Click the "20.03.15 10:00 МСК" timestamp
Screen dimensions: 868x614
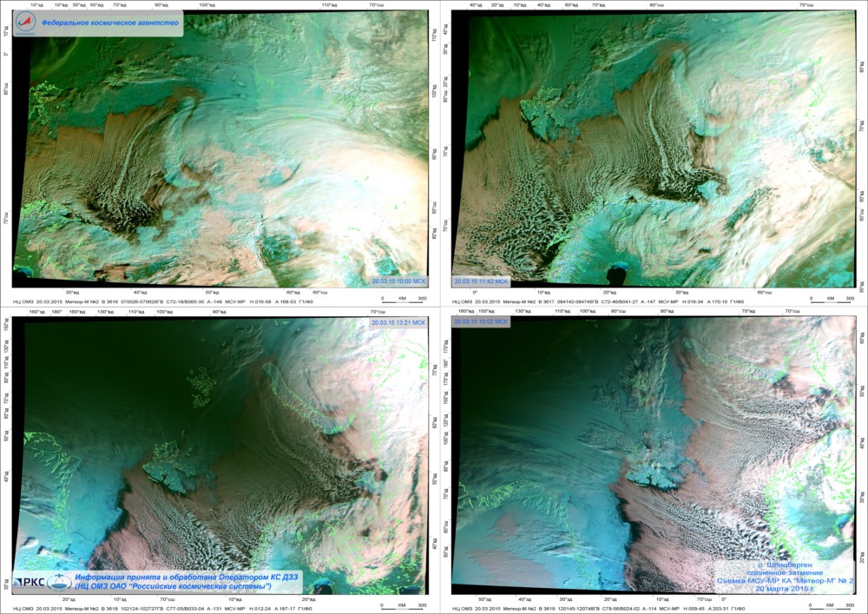398,281
